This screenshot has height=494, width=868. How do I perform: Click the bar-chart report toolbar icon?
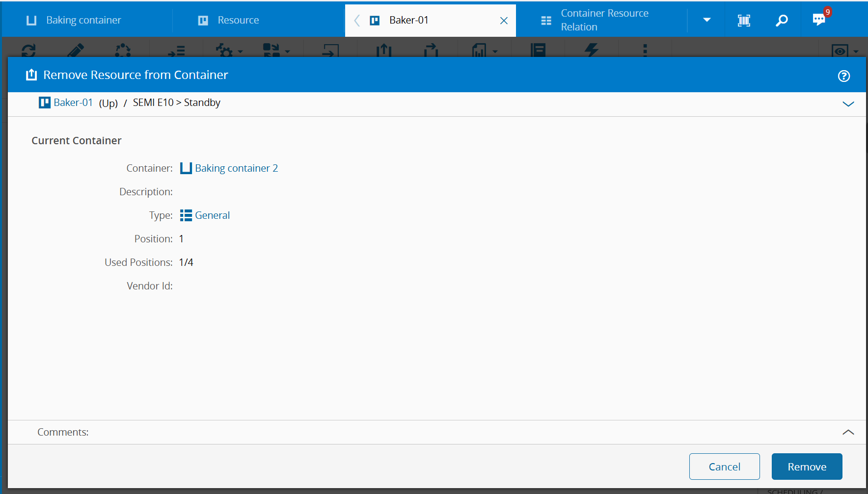point(479,50)
